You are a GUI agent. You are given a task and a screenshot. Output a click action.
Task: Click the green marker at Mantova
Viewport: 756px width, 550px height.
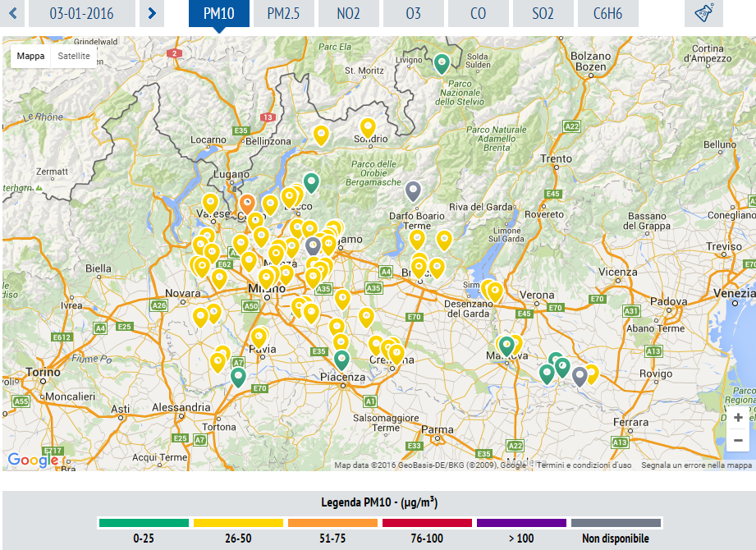[x=507, y=345]
